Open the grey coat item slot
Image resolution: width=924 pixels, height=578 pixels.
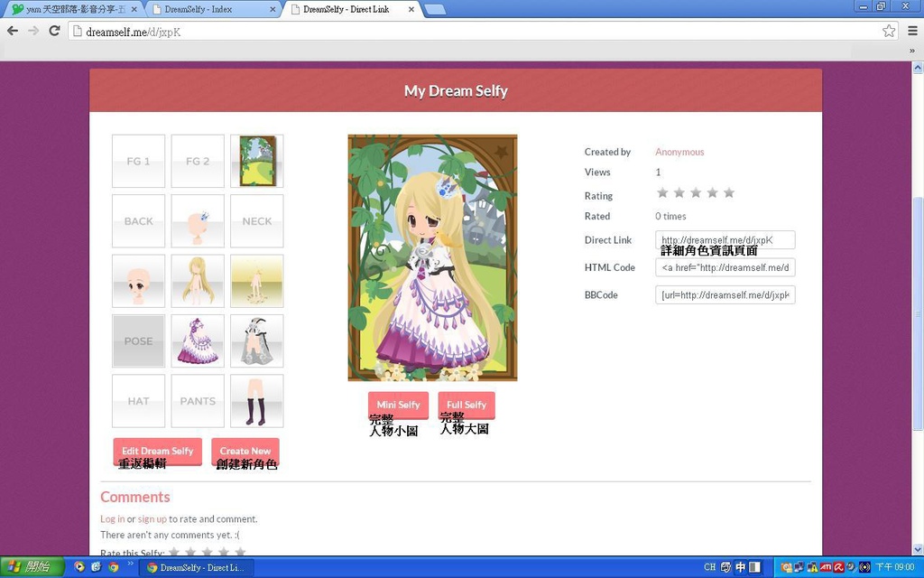coord(257,340)
